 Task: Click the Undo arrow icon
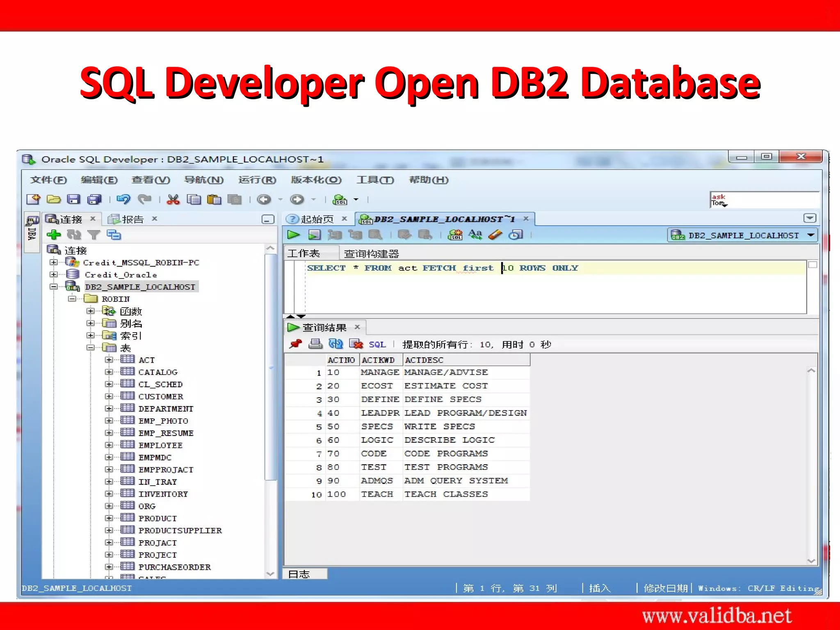click(x=123, y=199)
